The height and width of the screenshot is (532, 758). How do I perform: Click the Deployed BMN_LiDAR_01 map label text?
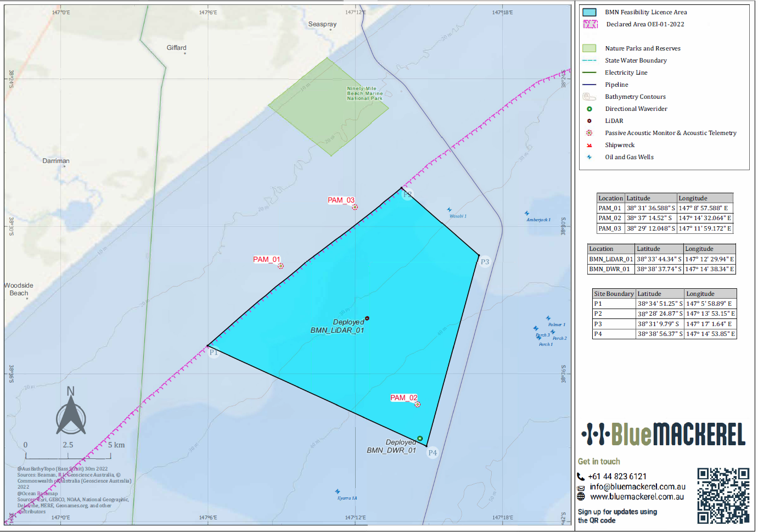click(x=338, y=326)
